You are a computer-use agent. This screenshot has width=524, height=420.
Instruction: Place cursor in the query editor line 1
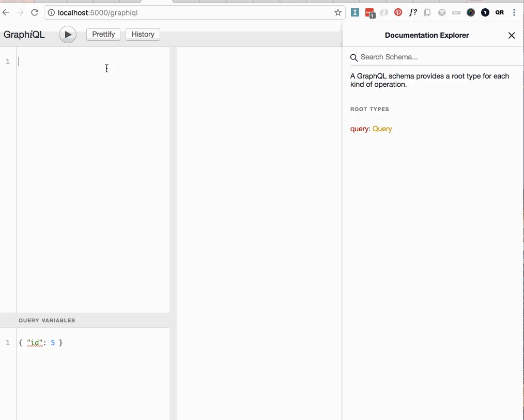[x=93, y=61]
